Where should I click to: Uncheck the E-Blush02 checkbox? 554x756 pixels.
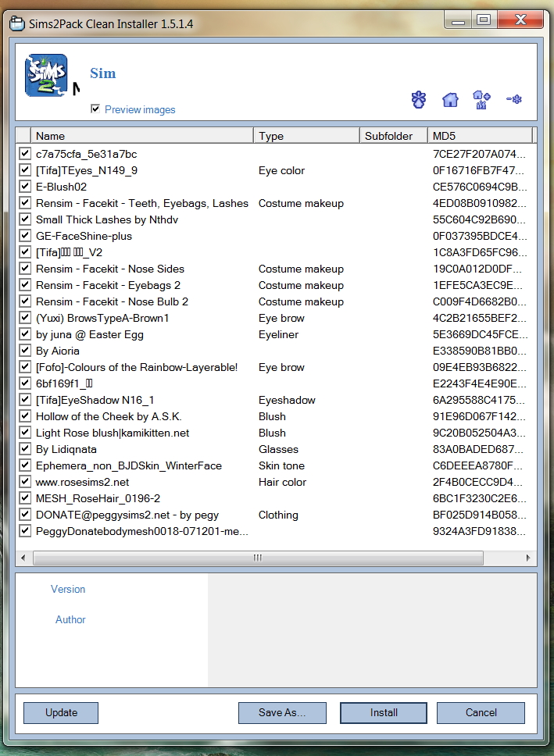[x=24, y=187]
